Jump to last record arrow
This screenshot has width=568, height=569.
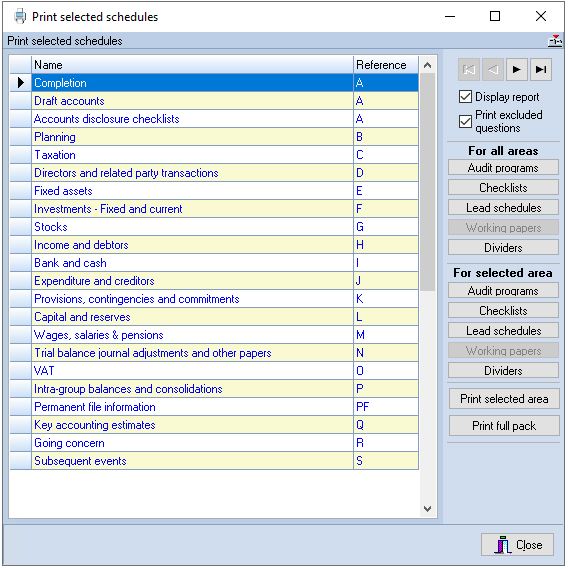click(x=541, y=69)
